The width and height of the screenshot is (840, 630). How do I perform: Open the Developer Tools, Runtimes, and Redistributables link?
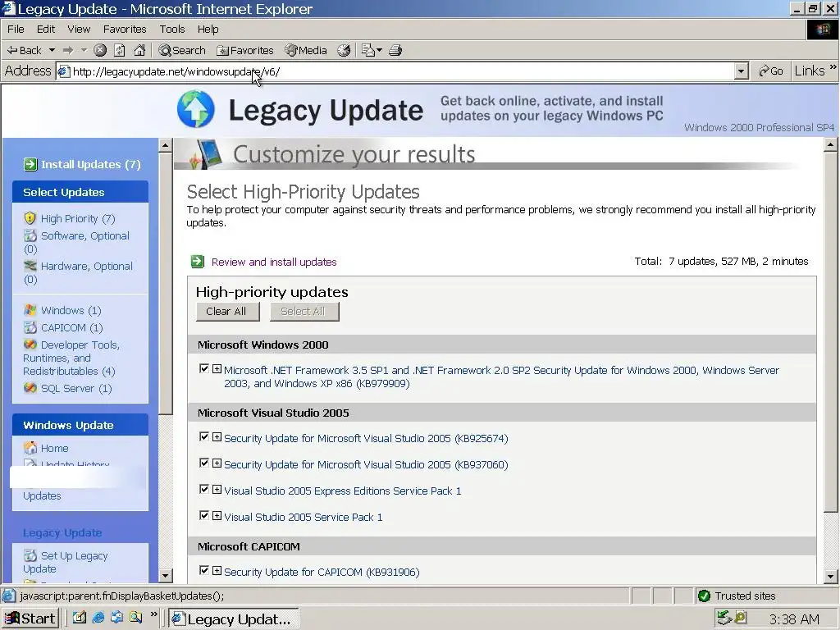[71, 358]
